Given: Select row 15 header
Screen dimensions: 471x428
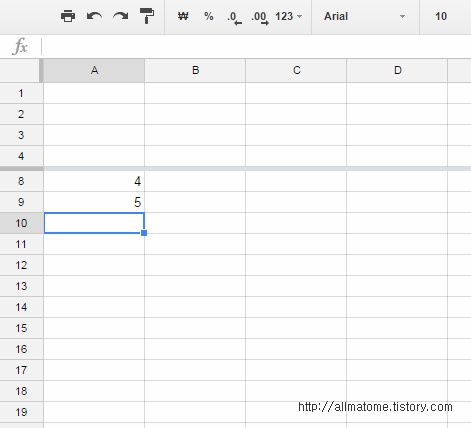Looking at the screenshot, I should click(x=21, y=328).
